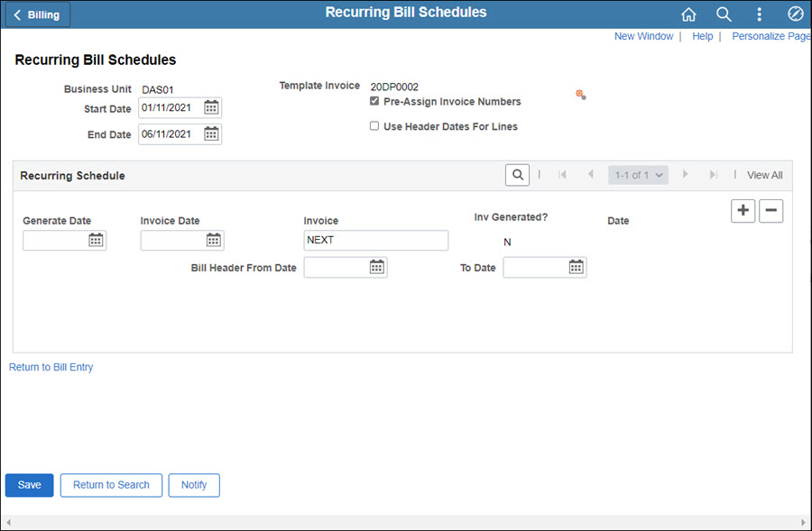Viewport: 812px width, 531px height.
Task: Click the Save button
Action: [x=29, y=485]
